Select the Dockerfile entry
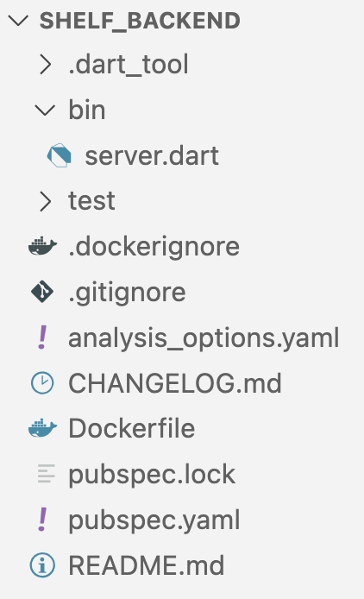 131,428
